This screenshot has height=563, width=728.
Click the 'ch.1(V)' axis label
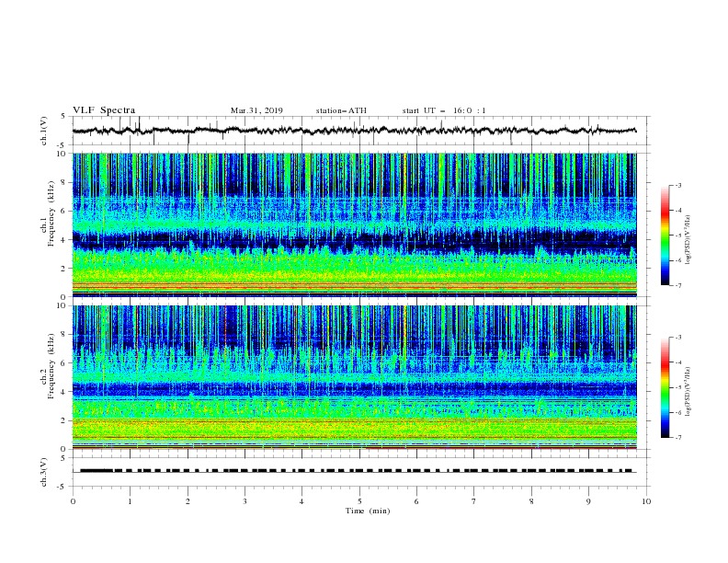coord(44,131)
